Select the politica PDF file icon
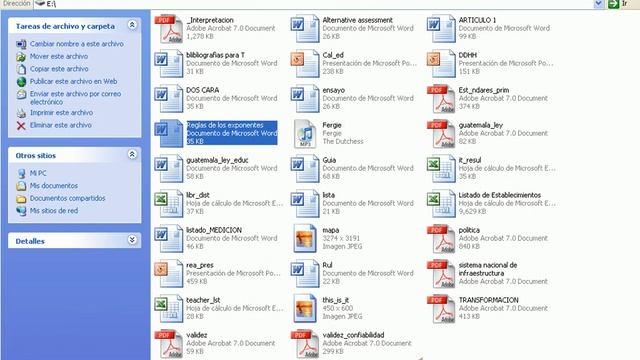This screenshot has height=360, width=640. pyautogui.click(x=441, y=239)
